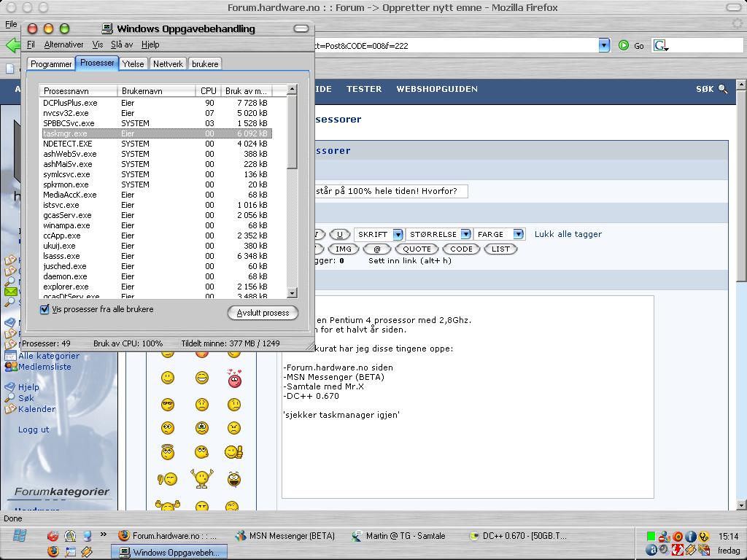The height and width of the screenshot is (560, 747).
Task: Click the Medlemsliste people icon
Action: pos(10,367)
